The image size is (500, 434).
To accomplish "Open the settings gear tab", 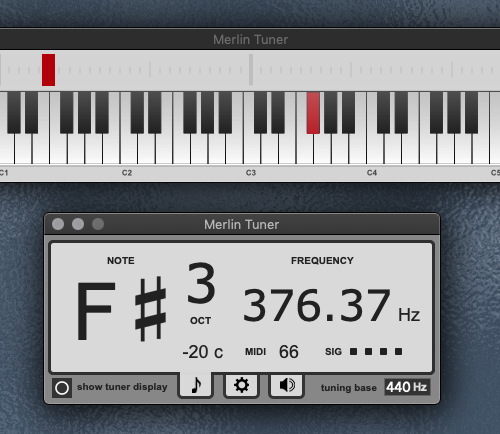I will coord(241,385).
